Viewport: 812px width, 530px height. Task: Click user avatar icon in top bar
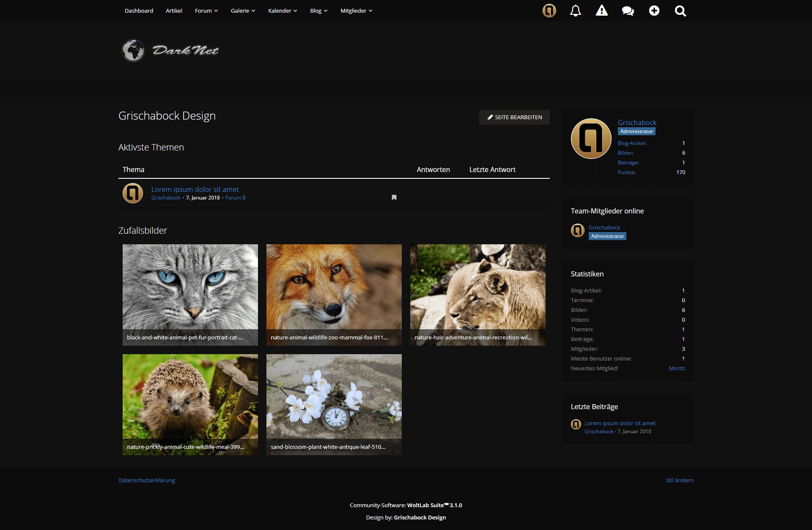coord(549,11)
